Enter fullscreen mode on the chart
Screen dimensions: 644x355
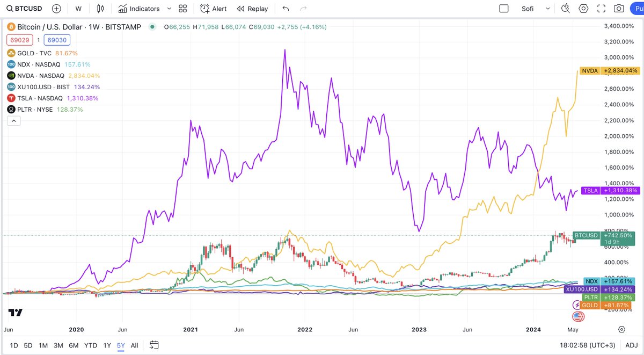602,9
